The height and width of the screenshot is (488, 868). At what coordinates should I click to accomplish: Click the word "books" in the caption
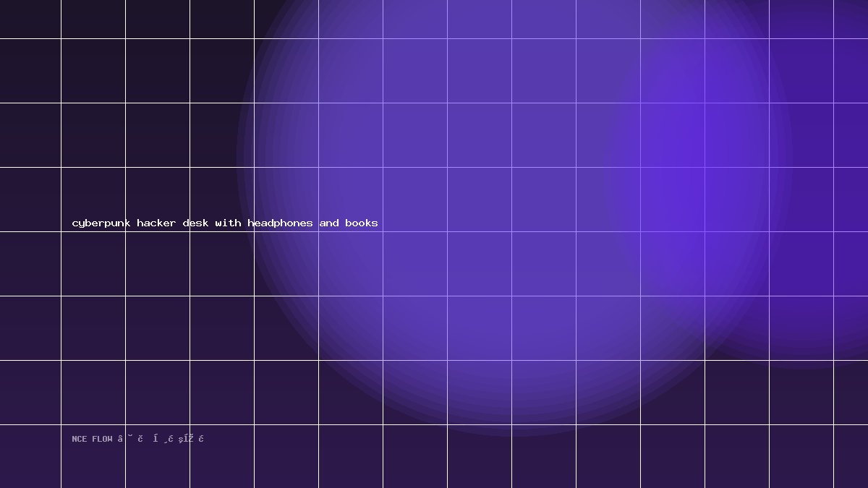click(x=362, y=223)
